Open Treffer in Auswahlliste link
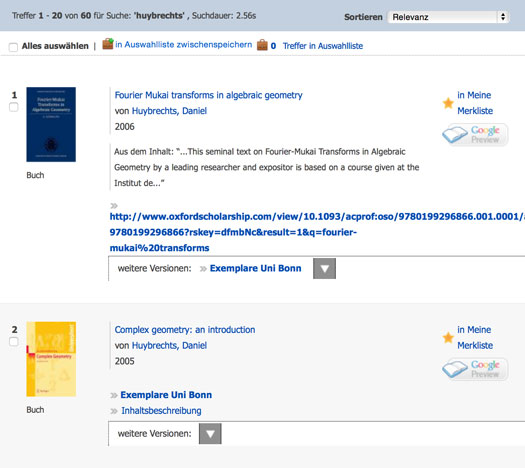This screenshot has height=468, width=525. tap(323, 46)
